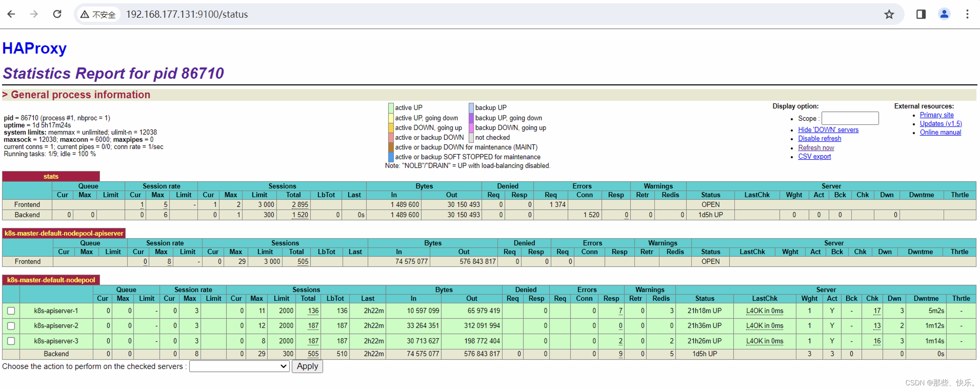The height and width of the screenshot is (390, 980).
Task: Open the Online manual link
Action: click(x=940, y=133)
